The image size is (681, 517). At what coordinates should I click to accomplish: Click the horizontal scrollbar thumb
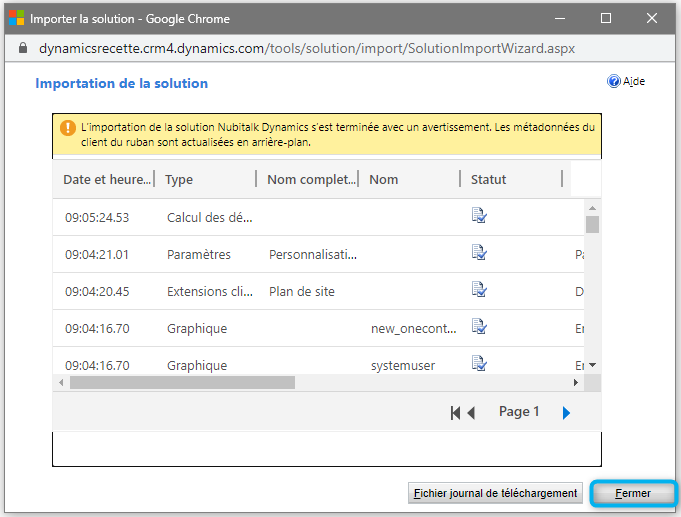[182, 383]
